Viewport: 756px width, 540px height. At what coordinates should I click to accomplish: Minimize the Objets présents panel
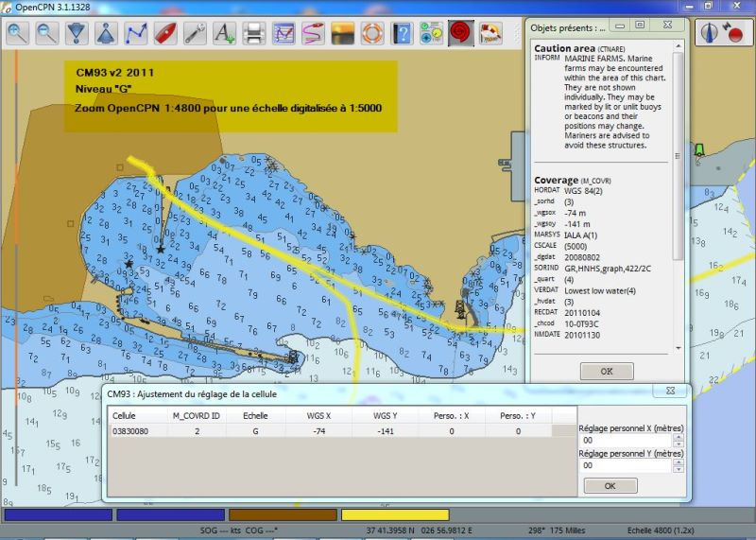(620, 26)
